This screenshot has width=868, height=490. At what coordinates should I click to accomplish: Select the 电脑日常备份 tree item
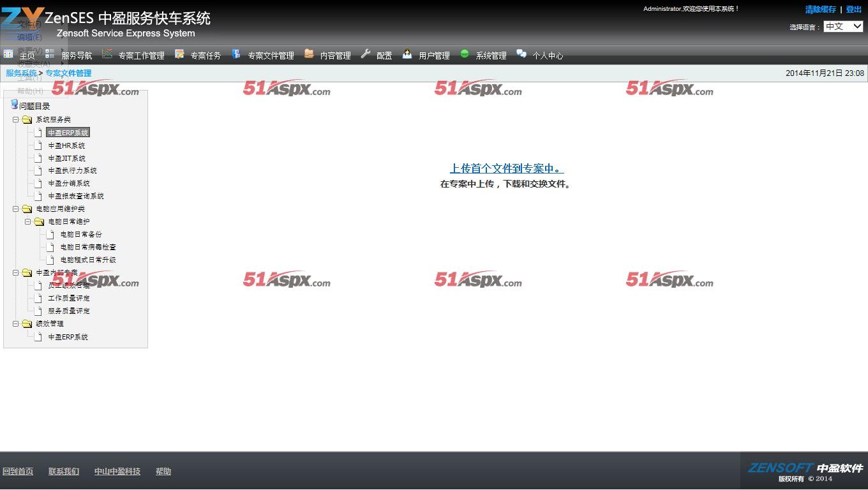(x=81, y=234)
